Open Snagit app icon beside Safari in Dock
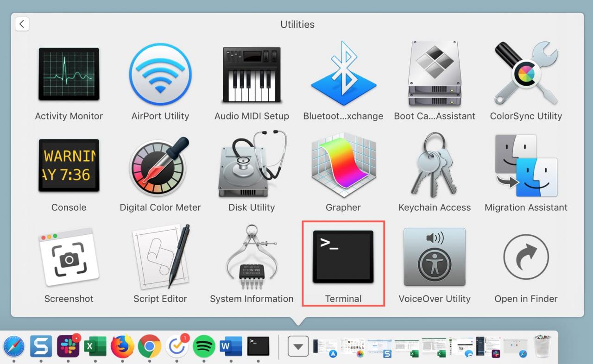Viewport: 593px width, 364px height. click(41, 346)
